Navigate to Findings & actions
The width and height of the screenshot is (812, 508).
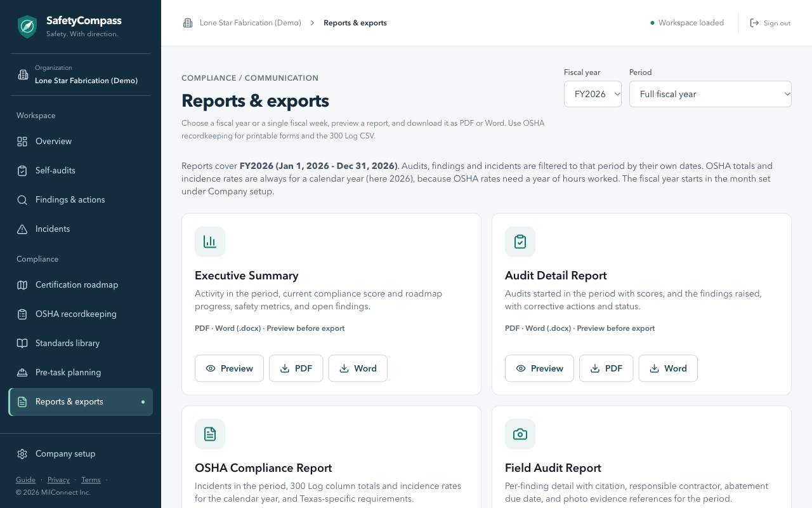81,200
